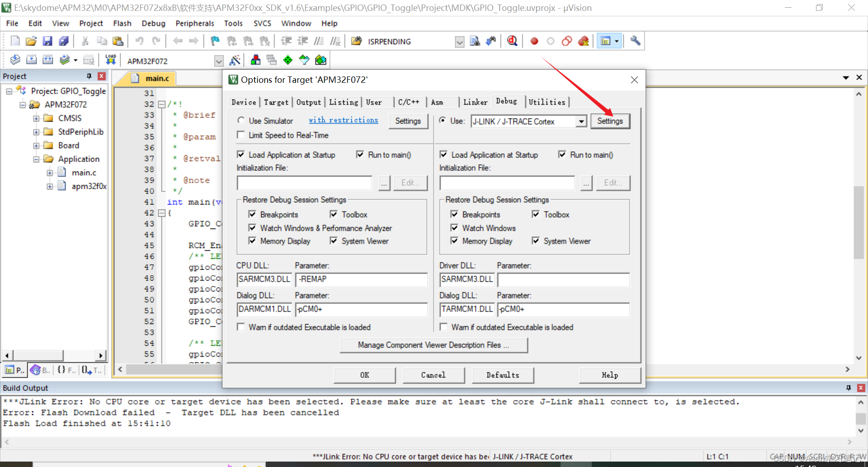Screen dimensions: 868x467
Task: Click Manage Component Viewer Description Files button
Action: [x=434, y=345]
